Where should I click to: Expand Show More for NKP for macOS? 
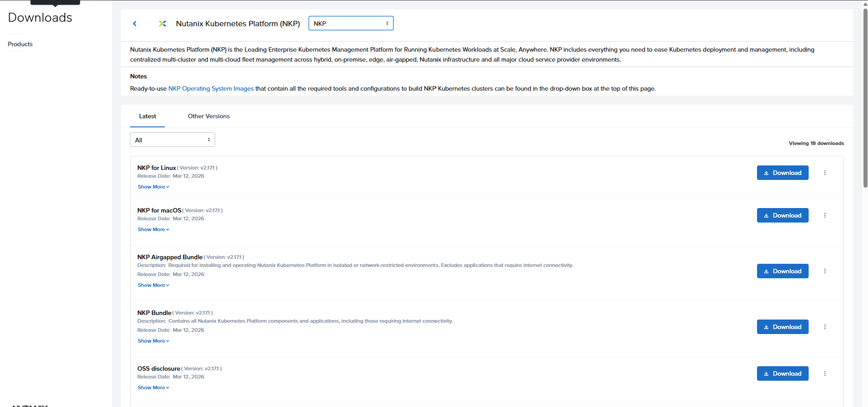point(153,229)
